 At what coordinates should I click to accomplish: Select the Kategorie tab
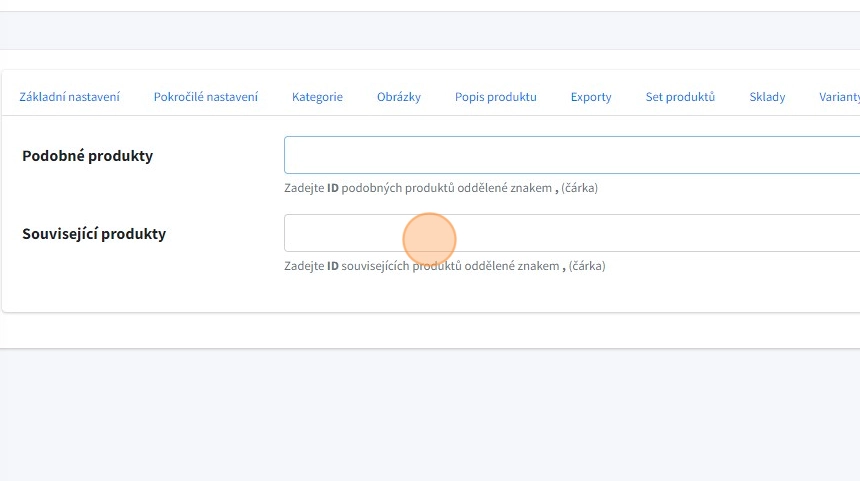317,97
